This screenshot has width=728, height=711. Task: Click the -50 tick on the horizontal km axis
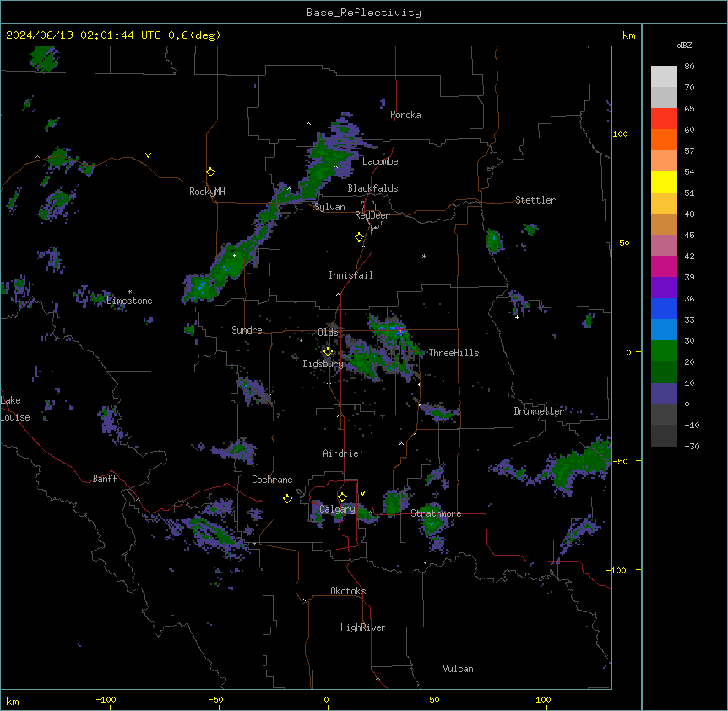215,700
